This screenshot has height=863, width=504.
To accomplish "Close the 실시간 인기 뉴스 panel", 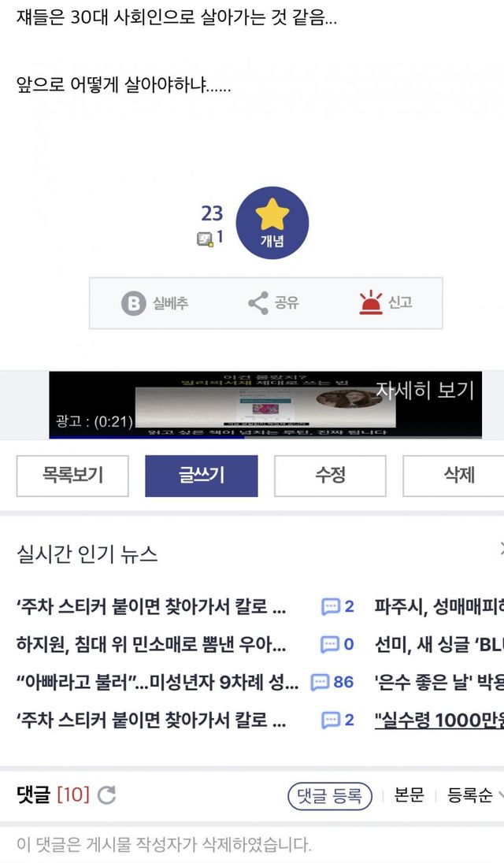I will [x=502, y=548].
